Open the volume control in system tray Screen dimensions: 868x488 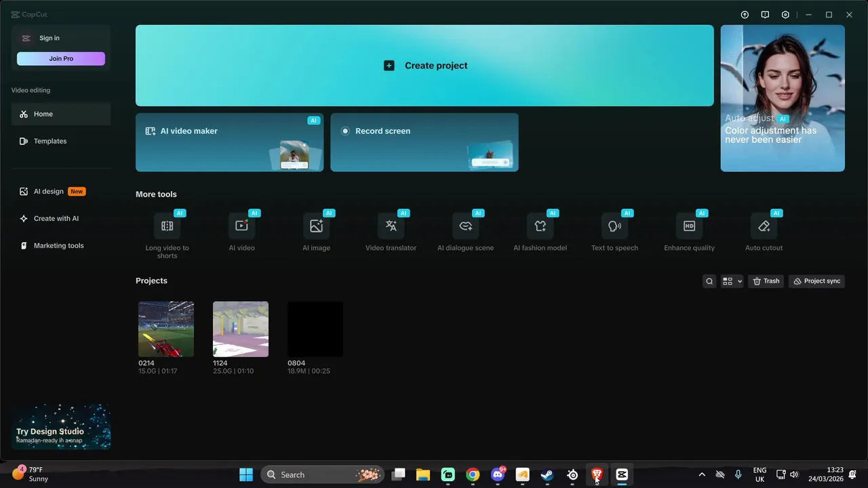[x=794, y=474]
